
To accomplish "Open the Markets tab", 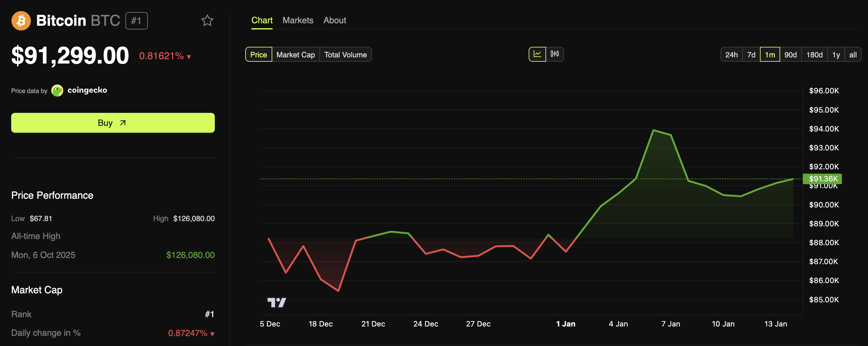I will point(298,20).
